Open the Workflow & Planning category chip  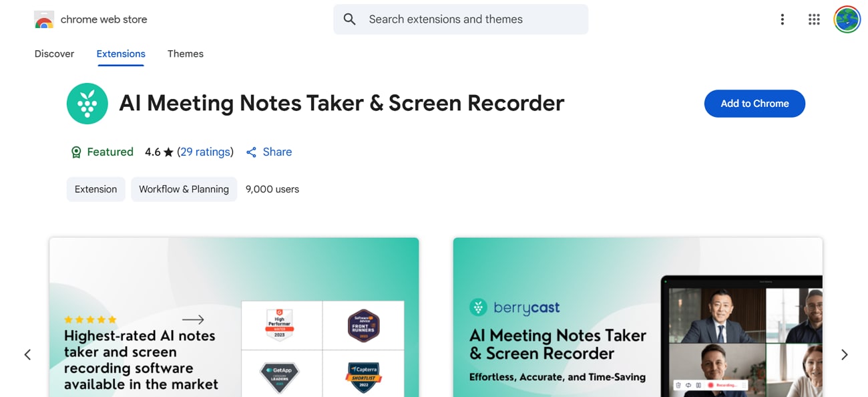[x=184, y=189]
